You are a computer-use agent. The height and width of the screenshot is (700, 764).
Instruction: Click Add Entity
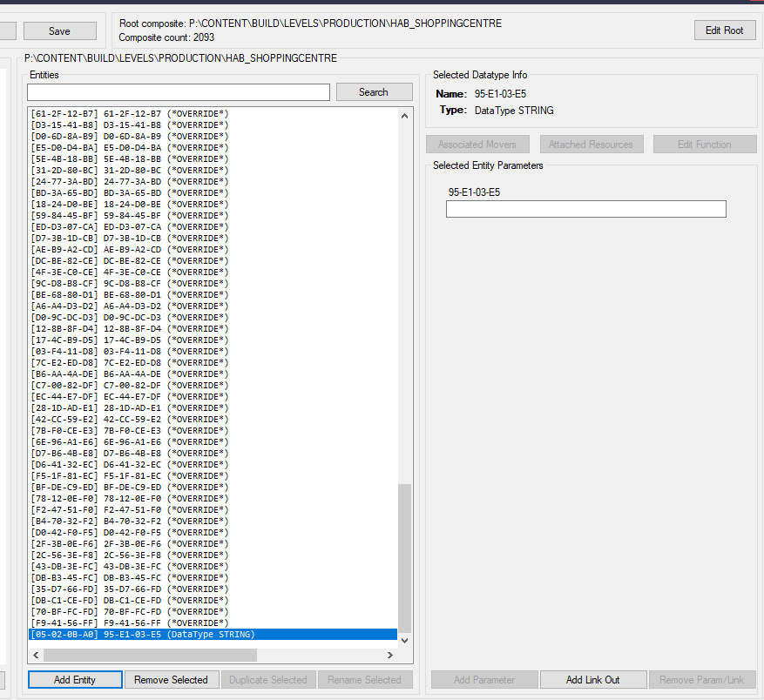74,679
